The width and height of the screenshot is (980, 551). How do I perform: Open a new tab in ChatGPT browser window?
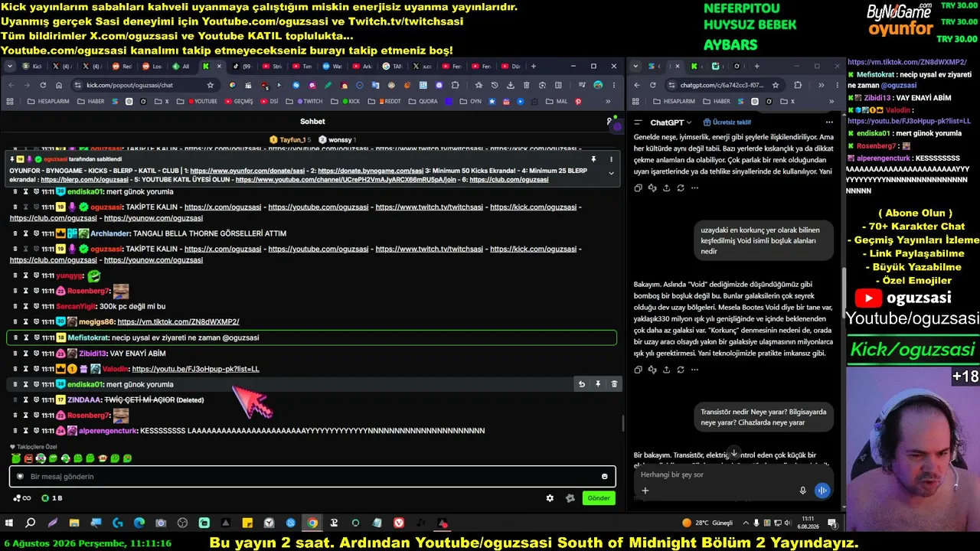click(756, 67)
